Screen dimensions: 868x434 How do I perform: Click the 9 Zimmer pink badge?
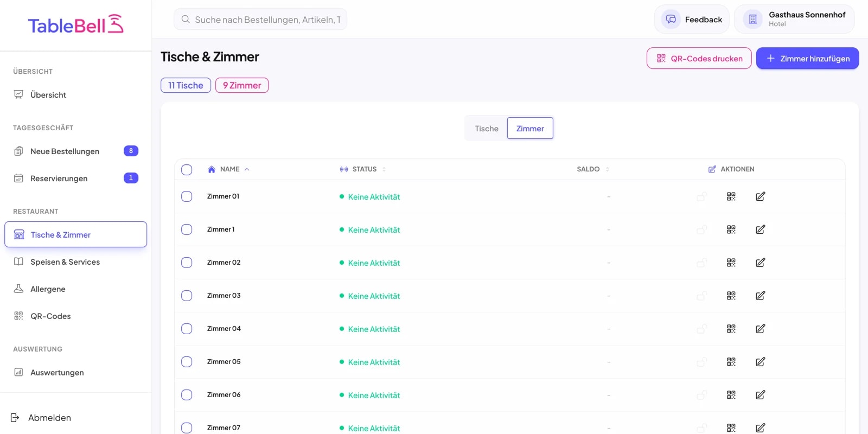click(x=242, y=85)
